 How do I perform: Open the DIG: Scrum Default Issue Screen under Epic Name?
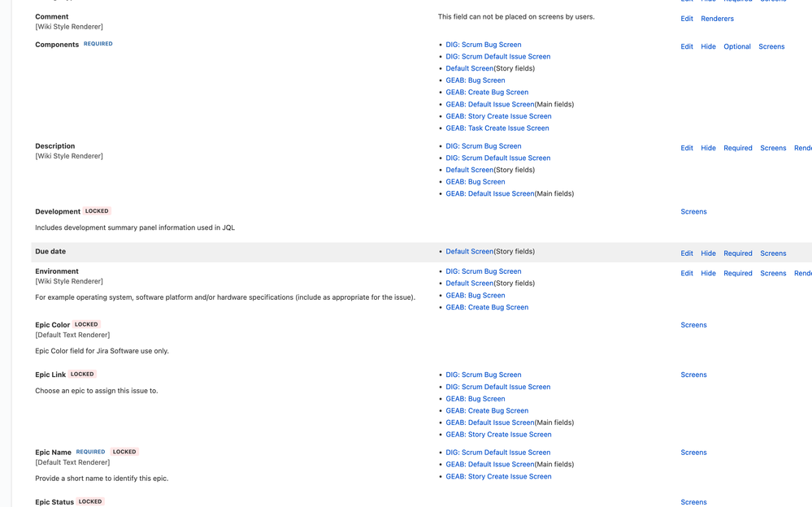pyautogui.click(x=497, y=452)
